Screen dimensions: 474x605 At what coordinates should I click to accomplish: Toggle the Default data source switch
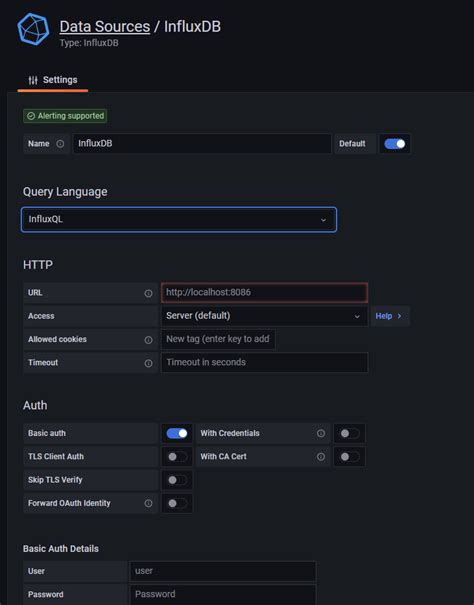point(394,144)
